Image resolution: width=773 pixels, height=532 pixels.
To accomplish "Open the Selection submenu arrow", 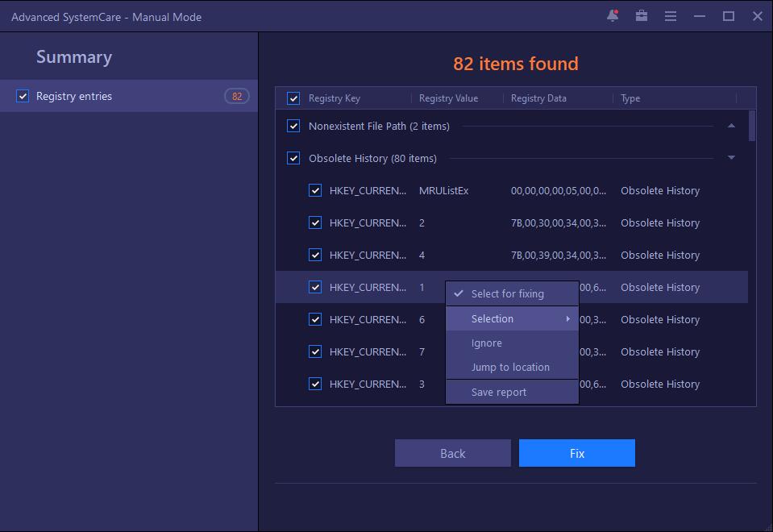I will (x=568, y=318).
